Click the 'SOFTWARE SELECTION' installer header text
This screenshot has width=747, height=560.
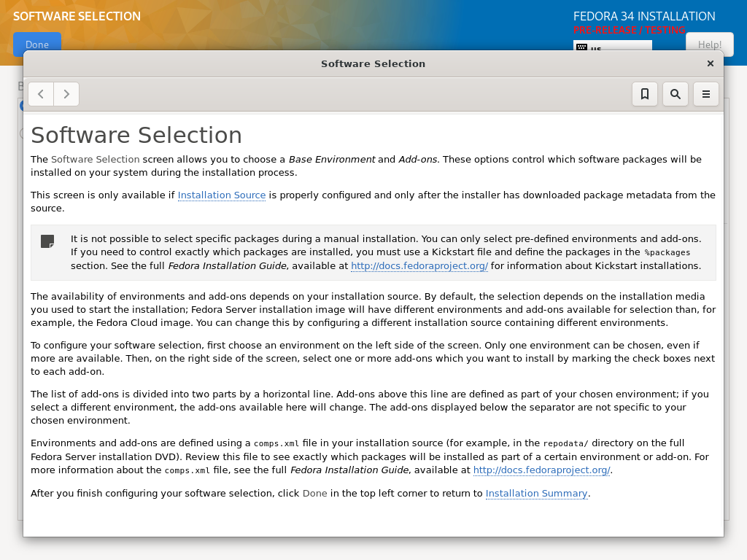click(x=77, y=16)
